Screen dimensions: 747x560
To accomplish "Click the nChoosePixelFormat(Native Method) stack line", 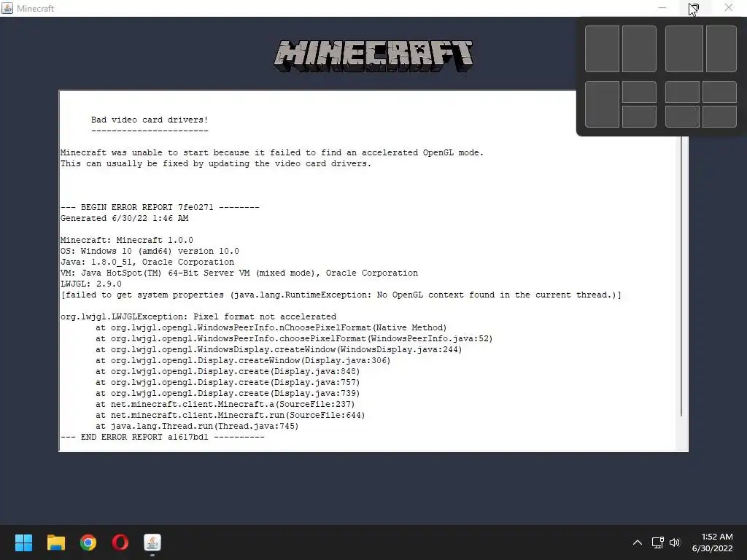I will 271,327.
